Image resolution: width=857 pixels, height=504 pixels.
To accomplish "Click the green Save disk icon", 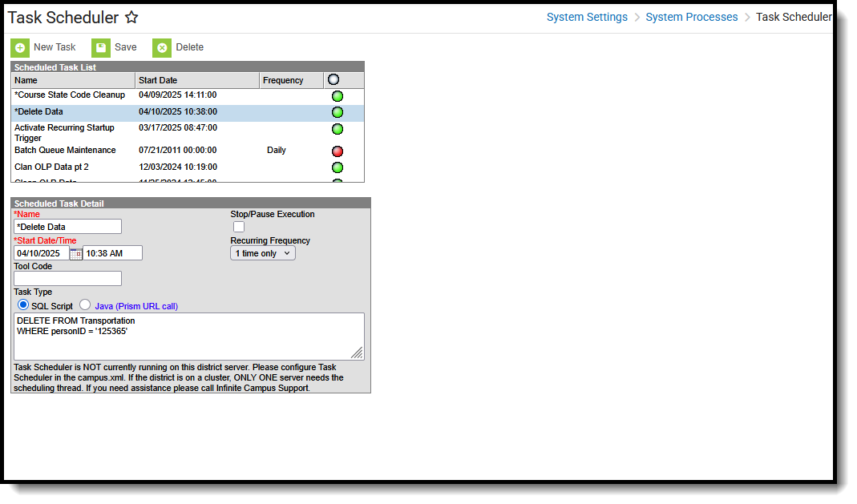I will coord(100,48).
